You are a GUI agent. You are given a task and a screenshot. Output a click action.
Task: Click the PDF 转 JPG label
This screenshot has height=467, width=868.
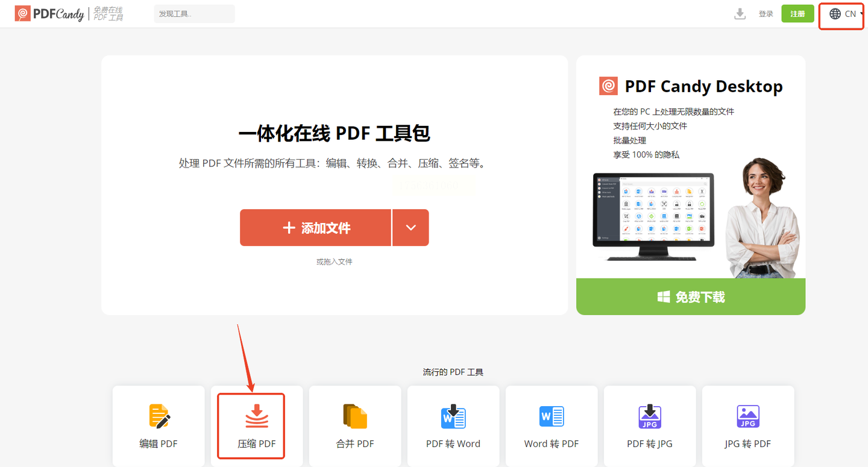tap(650, 444)
